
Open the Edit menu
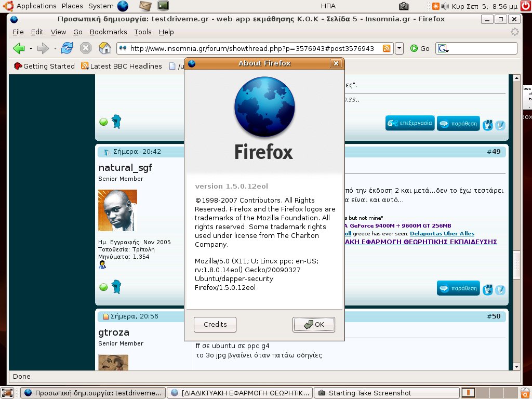[x=37, y=32]
